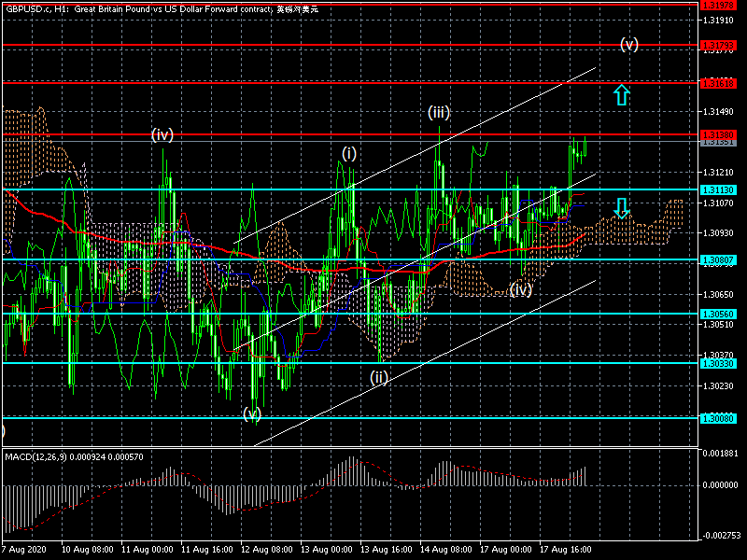Select the right (iv) wave label
Viewport: 747px width, 560px height.
[521, 289]
